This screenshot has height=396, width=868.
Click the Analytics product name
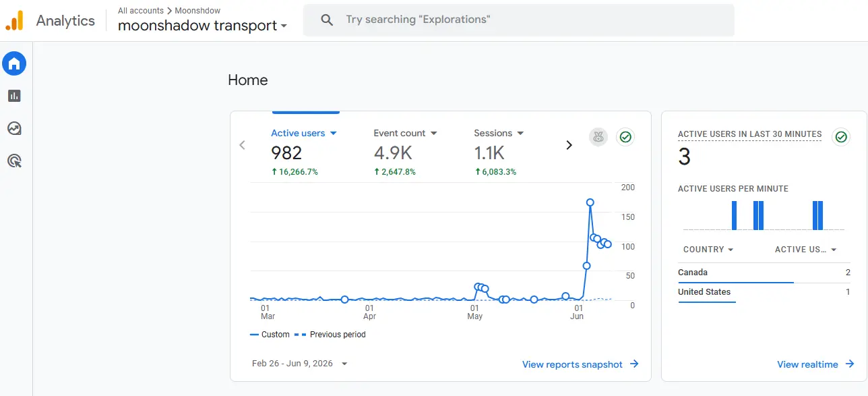[65, 21]
